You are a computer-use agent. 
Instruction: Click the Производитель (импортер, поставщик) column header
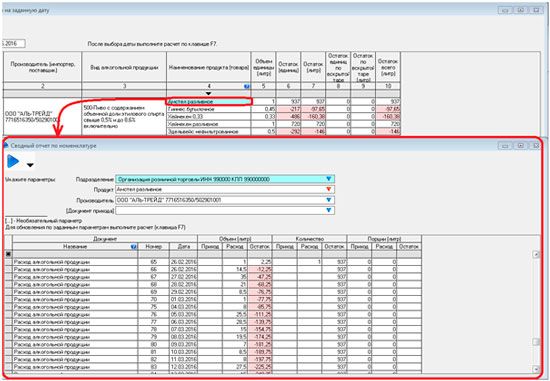click(42, 67)
